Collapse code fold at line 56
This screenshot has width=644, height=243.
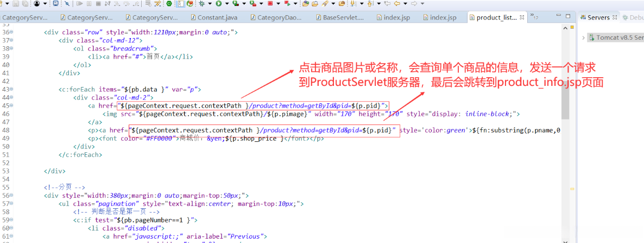pos(11,196)
